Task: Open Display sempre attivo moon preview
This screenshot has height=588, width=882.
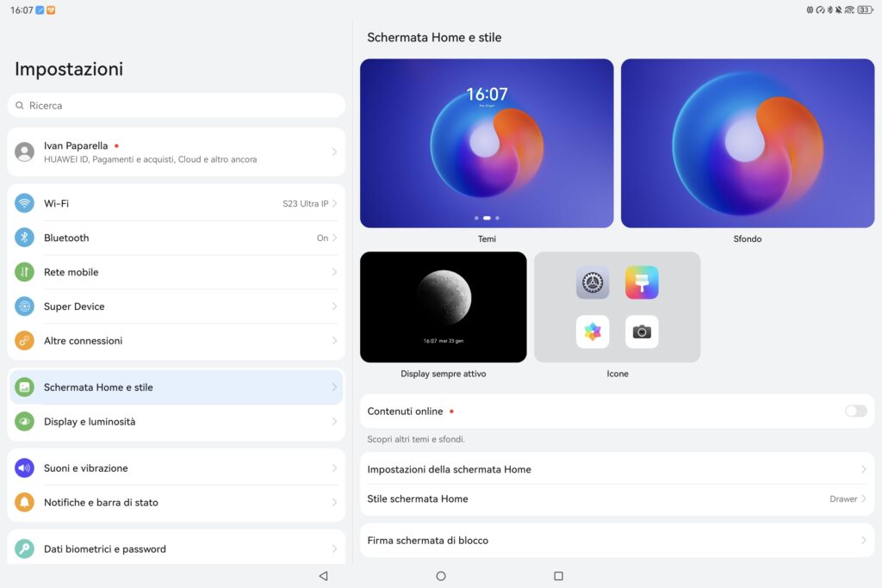Action: (443, 307)
